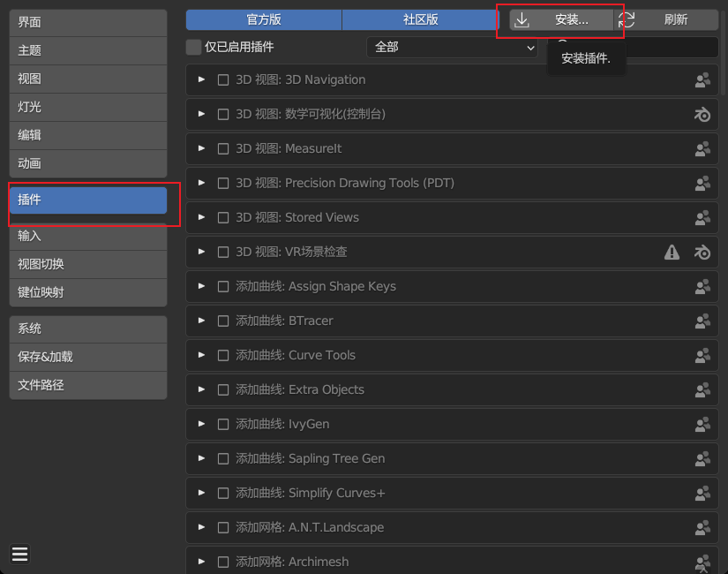Click the community icon on Curve Tools row
The height and width of the screenshot is (574, 728).
click(x=702, y=355)
